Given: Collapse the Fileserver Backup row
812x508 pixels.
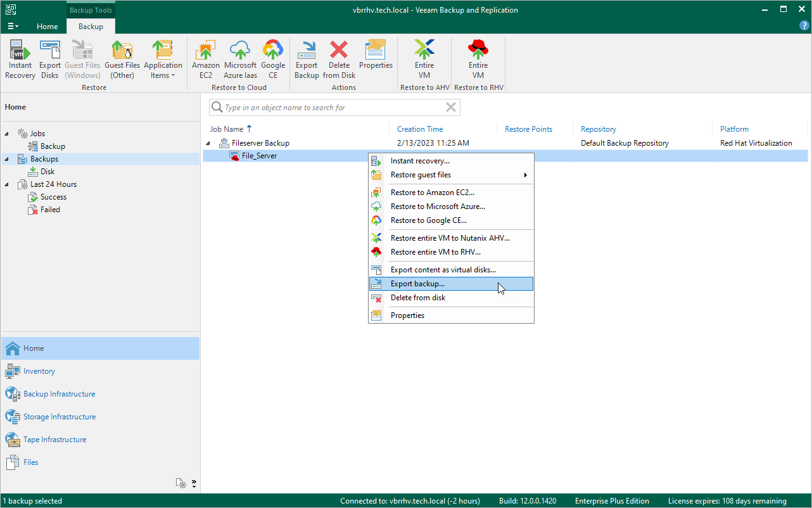Looking at the screenshot, I should point(209,144).
